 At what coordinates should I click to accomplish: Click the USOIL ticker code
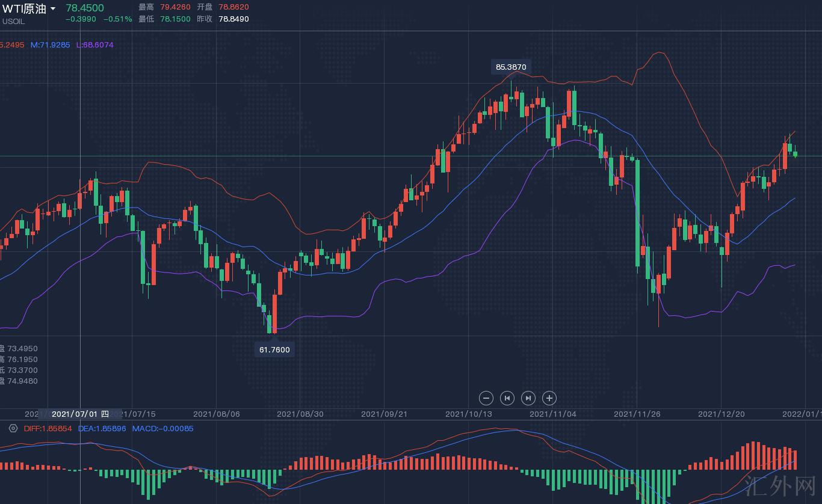[x=13, y=22]
